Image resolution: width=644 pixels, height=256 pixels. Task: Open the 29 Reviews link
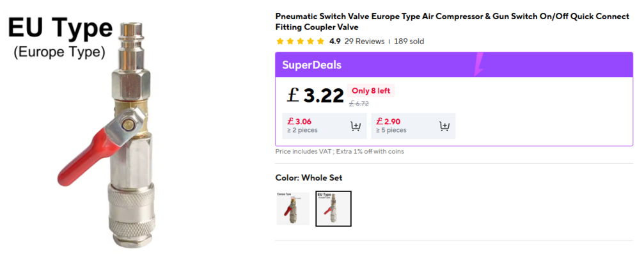click(365, 42)
